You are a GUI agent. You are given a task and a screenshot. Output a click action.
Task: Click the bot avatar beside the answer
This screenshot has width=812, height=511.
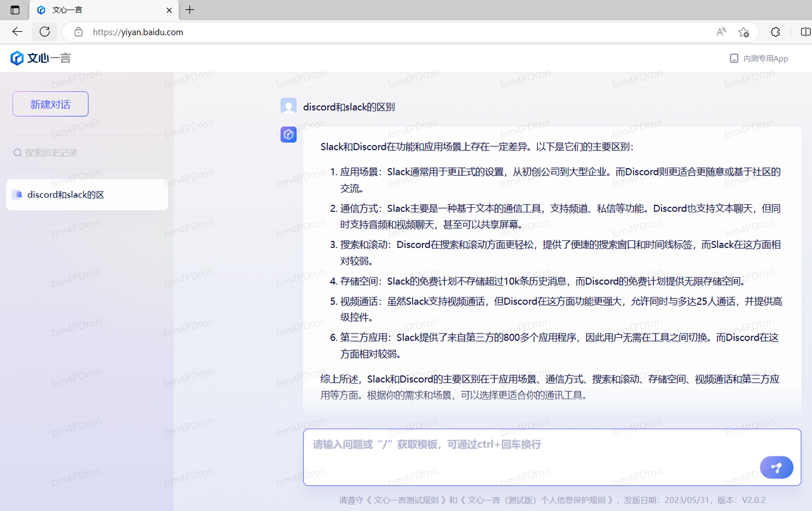(289, 134)
